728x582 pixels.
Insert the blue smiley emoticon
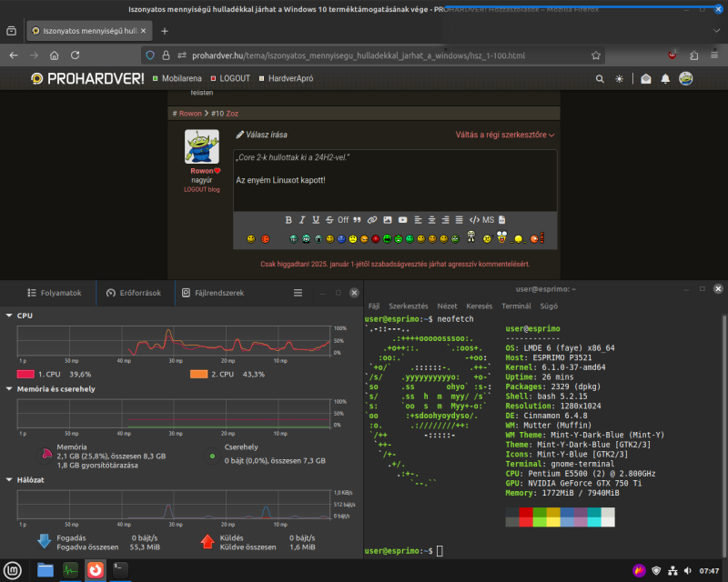point(341,239)
